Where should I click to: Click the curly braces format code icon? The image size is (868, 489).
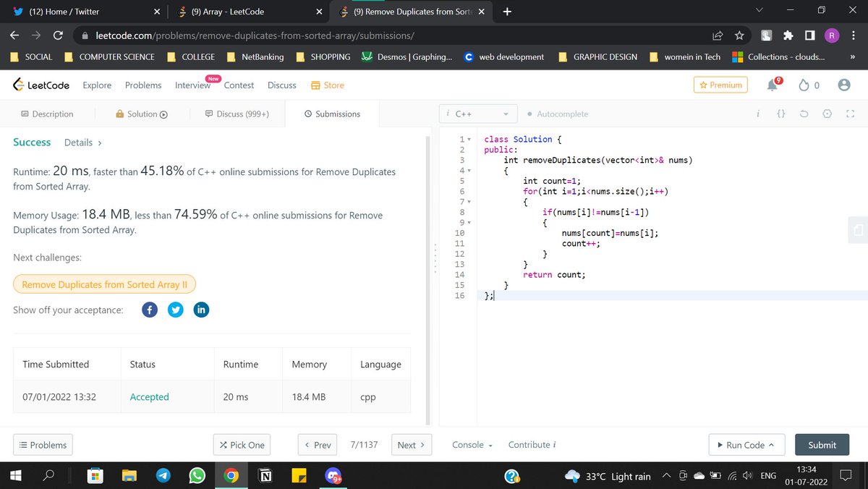click(x=781, y=114)
